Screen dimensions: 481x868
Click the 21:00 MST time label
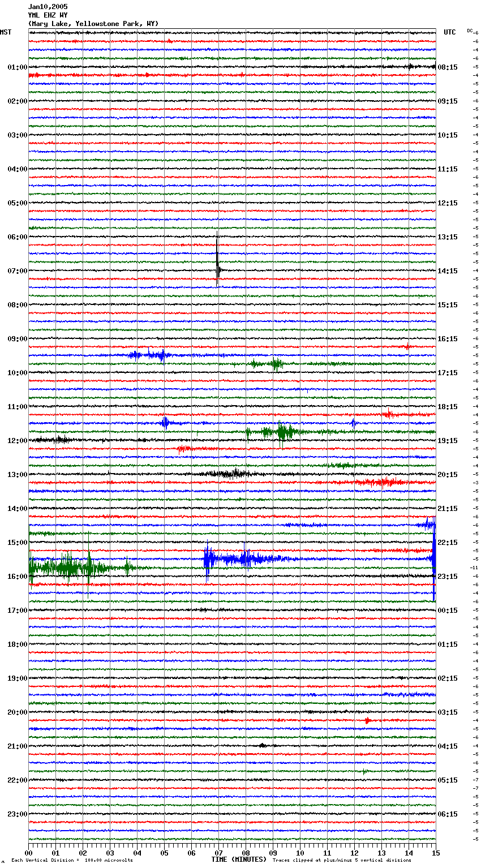click(x=18, y=746)
